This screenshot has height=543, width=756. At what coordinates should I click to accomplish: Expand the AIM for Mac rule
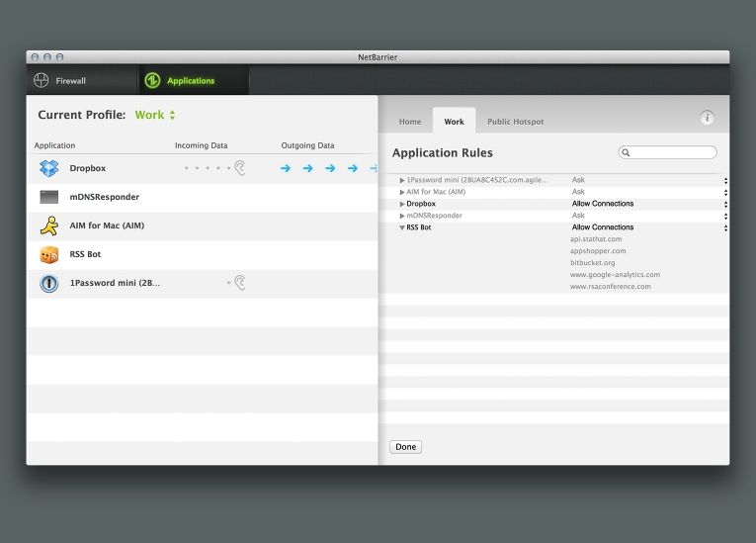pyautogui.click(x=402, y=192)
